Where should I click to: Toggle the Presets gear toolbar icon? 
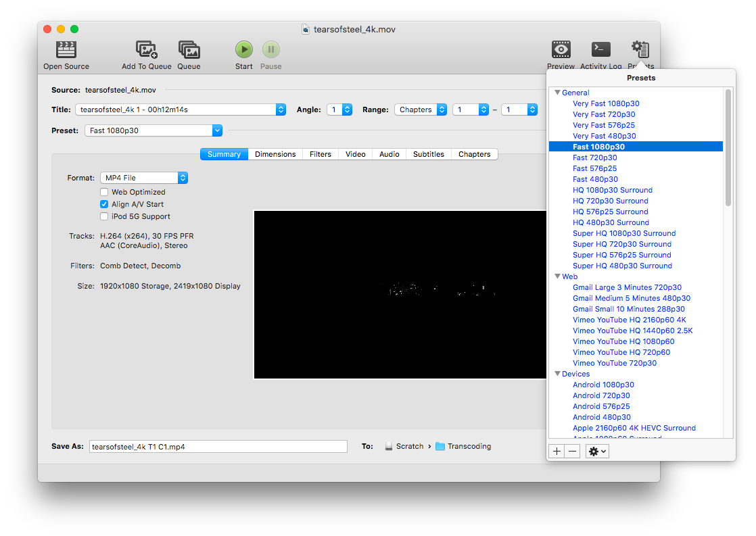[641, 49]
